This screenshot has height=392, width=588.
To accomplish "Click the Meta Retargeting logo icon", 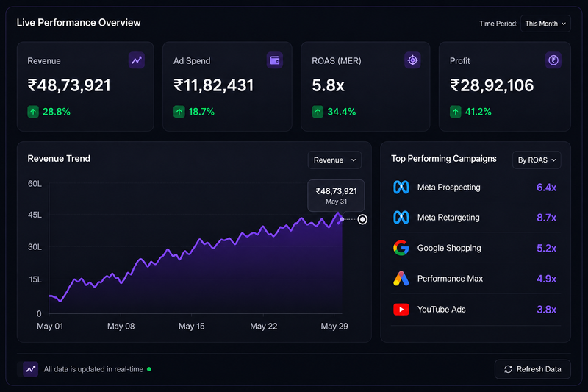I will 401,217.
